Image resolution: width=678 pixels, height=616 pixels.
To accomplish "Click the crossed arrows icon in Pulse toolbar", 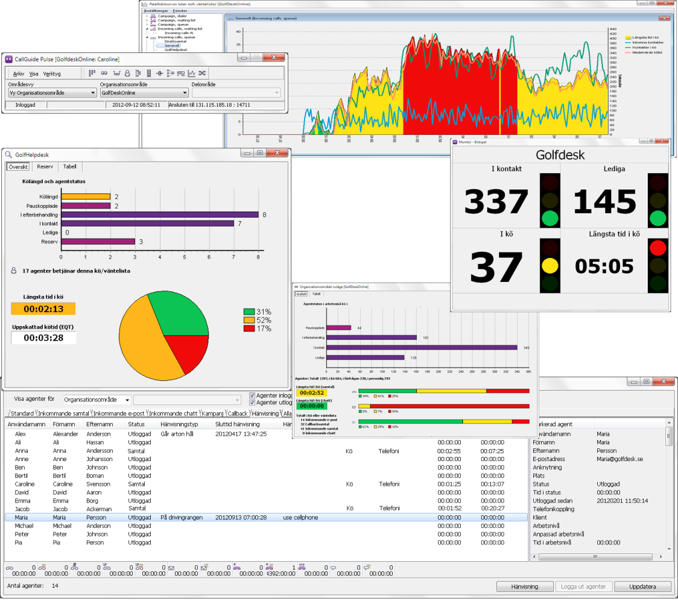I will click(x=202, y=74).
